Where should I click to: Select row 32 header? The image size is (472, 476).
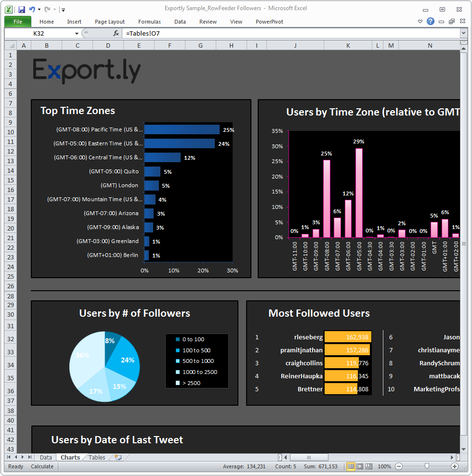click(x=11, y=339)
